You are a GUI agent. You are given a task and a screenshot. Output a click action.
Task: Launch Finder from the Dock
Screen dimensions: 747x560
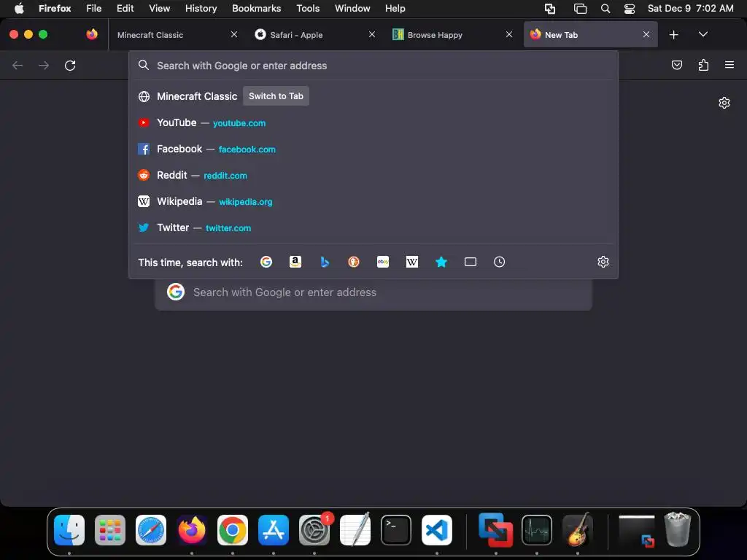point(69,530)
